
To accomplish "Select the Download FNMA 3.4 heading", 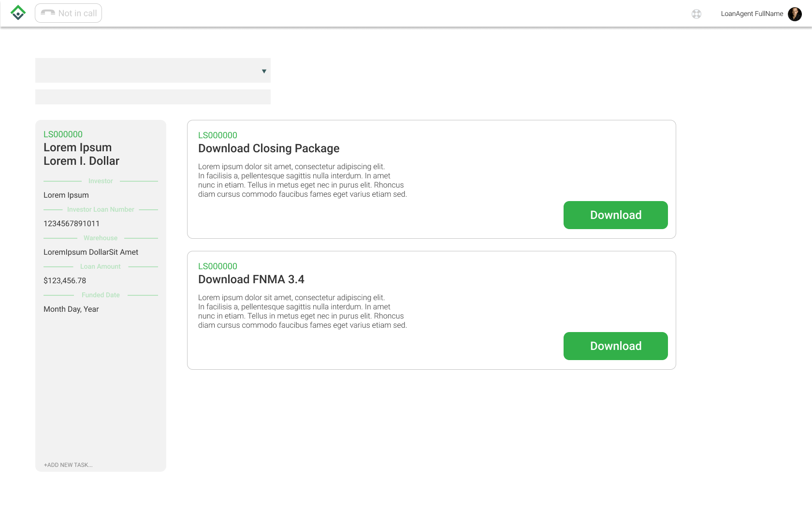I will [x=251, y=279].
